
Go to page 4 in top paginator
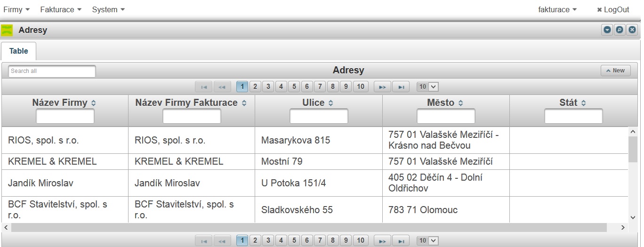[281, 87]
